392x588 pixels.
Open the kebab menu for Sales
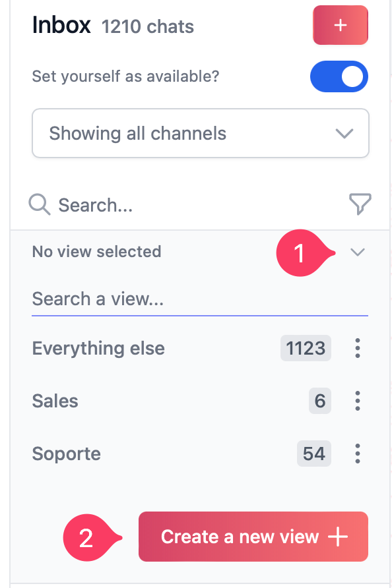[357, 401]
